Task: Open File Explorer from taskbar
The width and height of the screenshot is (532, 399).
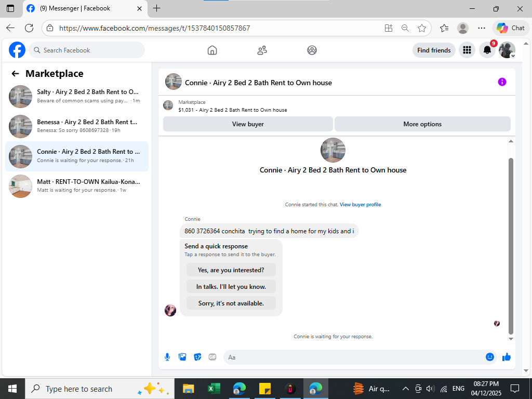Action: coord(188,389)
